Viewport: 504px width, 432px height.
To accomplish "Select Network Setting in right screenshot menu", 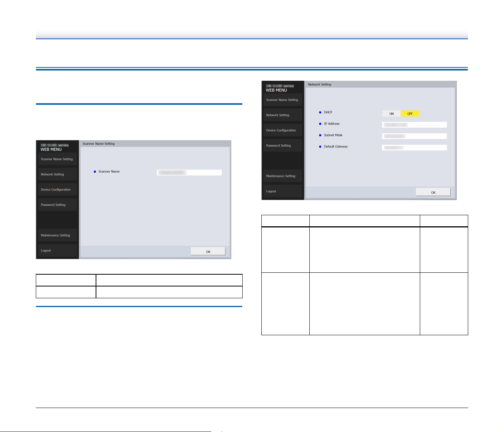I will click(283, 115).
